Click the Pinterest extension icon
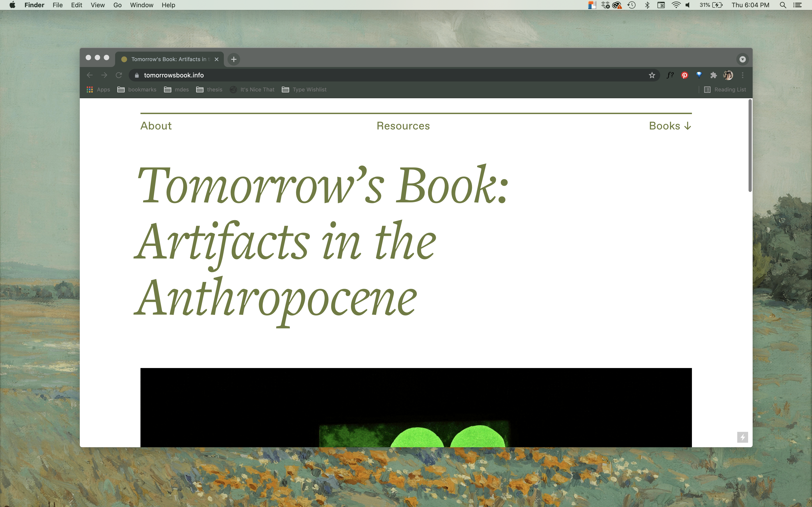The width and height of the screenshot is (812, 507). pyautogui.click(x=684, y=75)
